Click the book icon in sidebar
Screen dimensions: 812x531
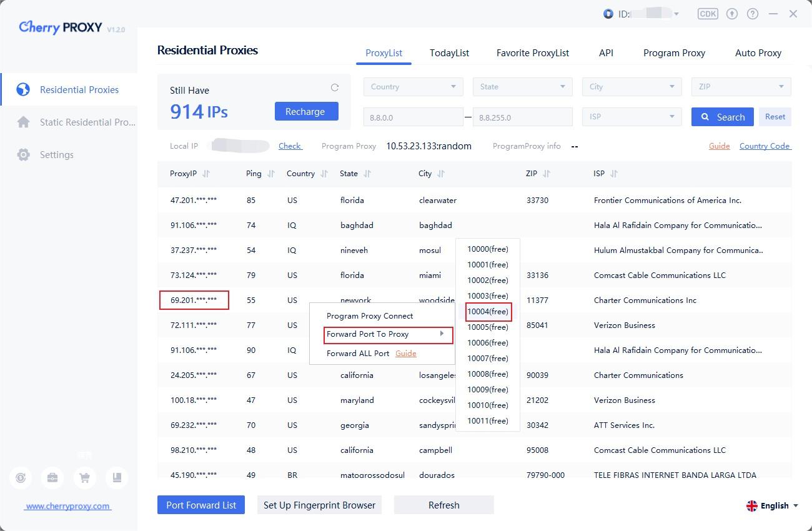(x=117, y=478)
